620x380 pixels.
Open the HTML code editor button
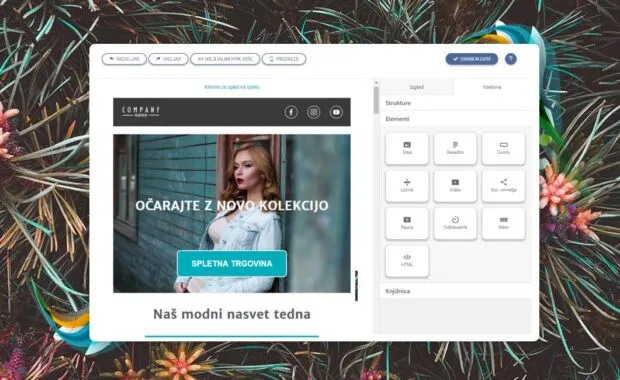coord(225,59)
